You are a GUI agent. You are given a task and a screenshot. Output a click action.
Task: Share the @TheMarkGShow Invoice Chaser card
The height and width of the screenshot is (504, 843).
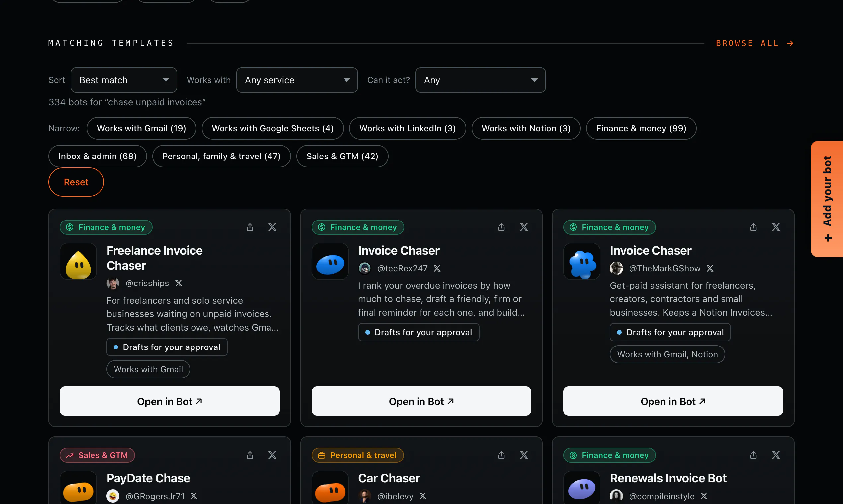pos(753,227)
